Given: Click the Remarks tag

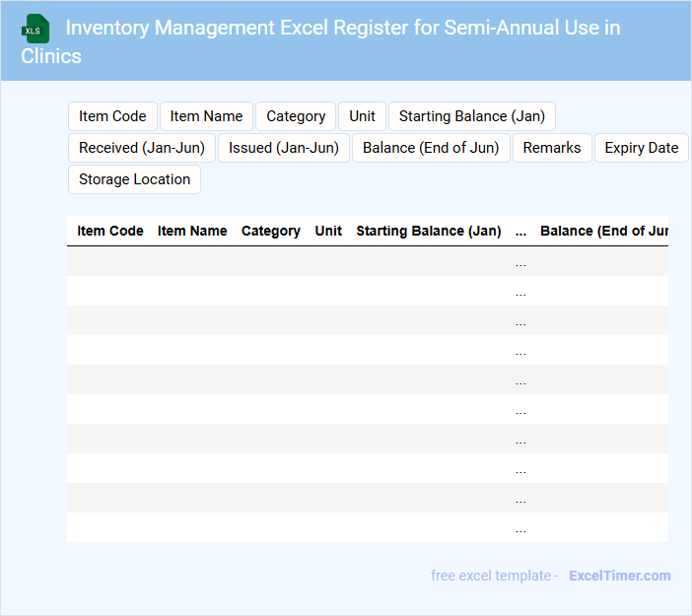Looking at the screenshot, I should click(552, 148).
